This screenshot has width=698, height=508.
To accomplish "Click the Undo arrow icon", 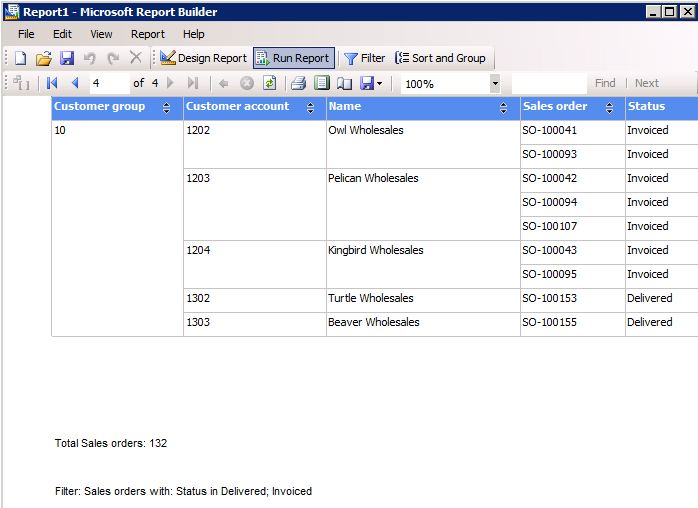I will point(90,58).
